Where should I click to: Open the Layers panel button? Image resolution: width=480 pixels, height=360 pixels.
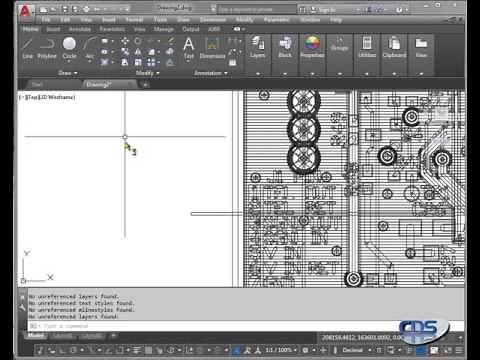(x=258, y=47)
